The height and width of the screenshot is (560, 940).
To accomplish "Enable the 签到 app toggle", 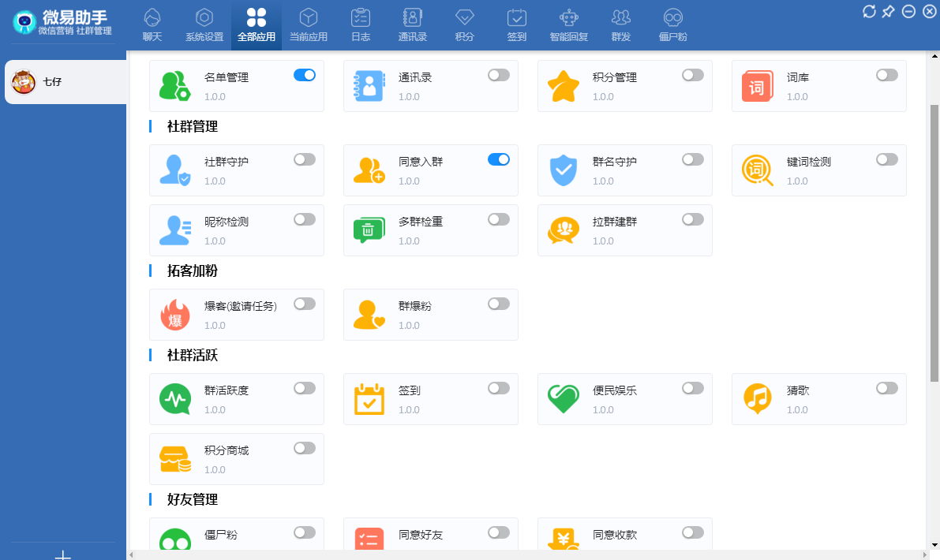I will [499, 388].
